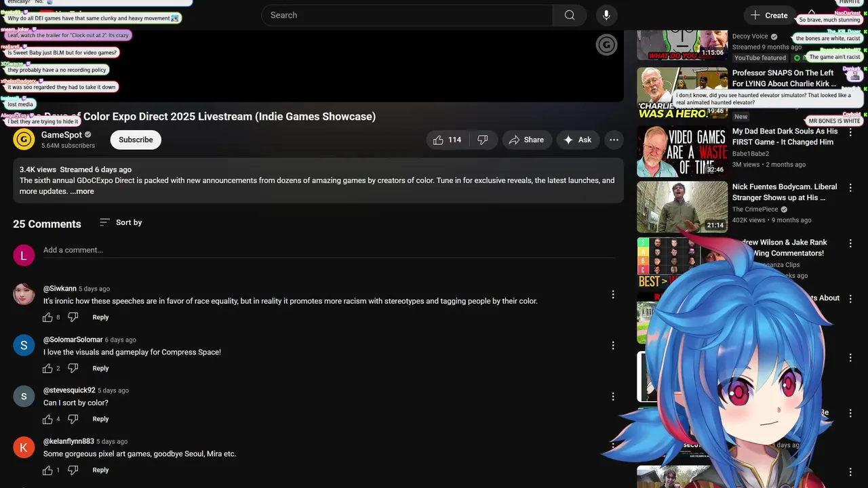
Task: Open options for Andrew Wilson & Jake Rank video
Action: (850, 243)
